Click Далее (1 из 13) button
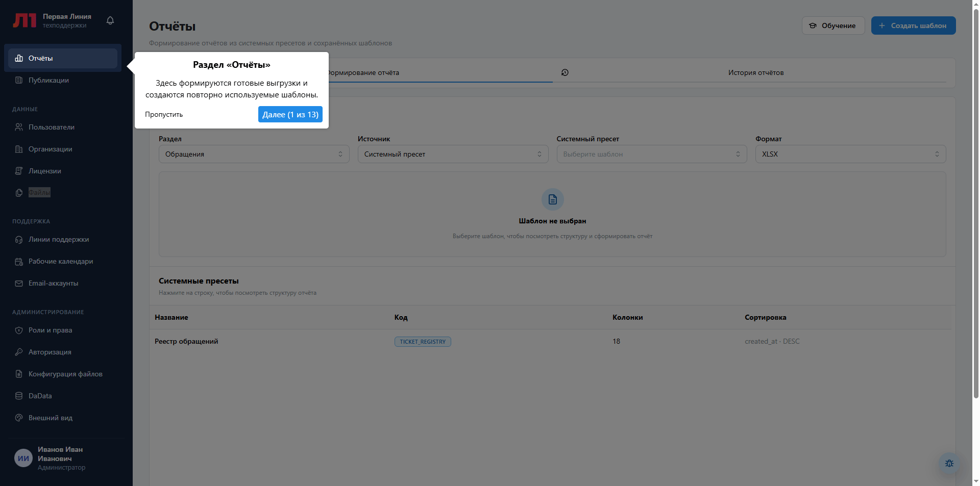 [x=290, y=114]
